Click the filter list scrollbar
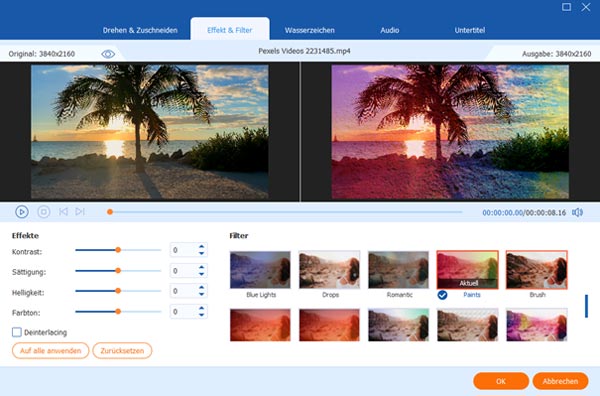Viewport: 600px width, 396px height. pos(586,306)
